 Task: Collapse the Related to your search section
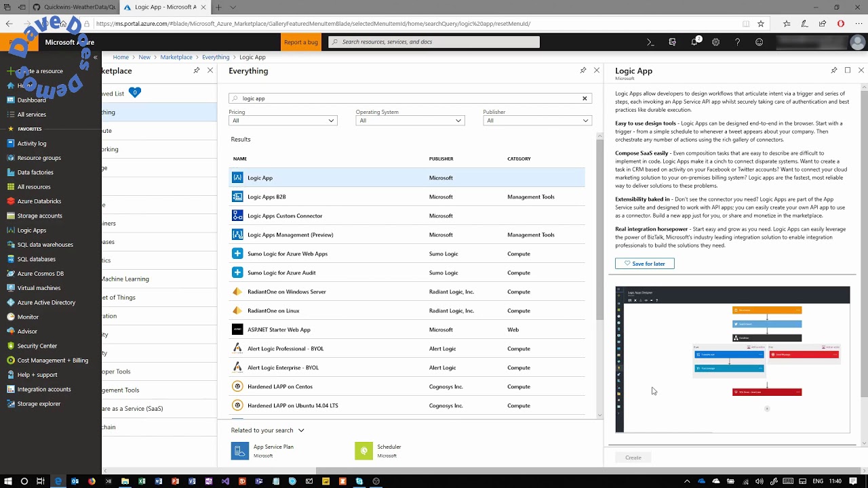(x=301, y=430)
